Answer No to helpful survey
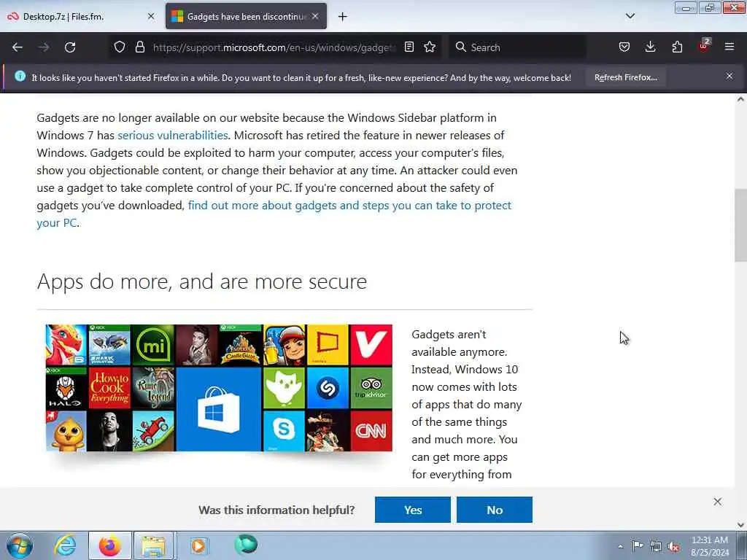This screenshot has width=747, height=560. pos(495,510)
